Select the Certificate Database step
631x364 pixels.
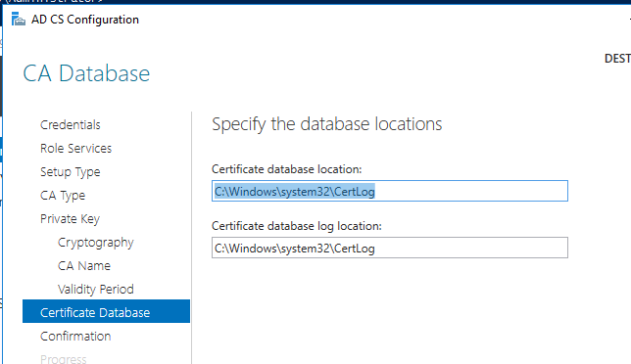(x=106, y=311)
